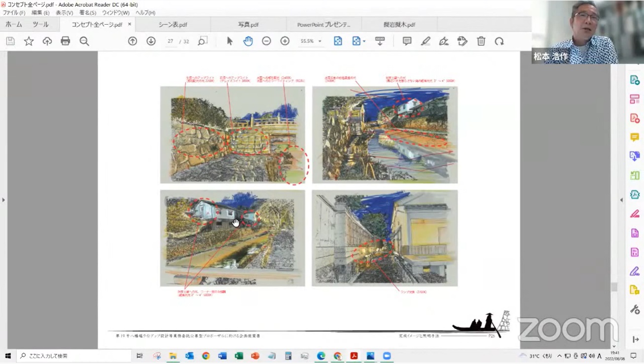Go to next page arrow
Screen dimensions: 644x364
pos(151,41)
